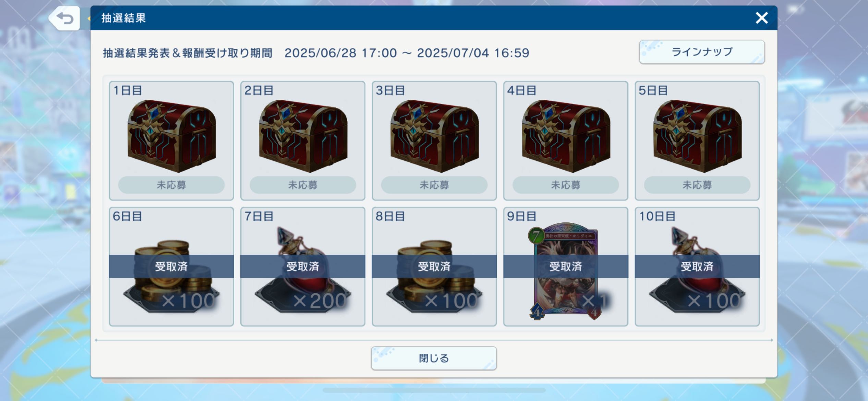Select the 3日目 treasure chest
Image resolution: width=868 pixels, height=401 pixels.
[434, 136]
